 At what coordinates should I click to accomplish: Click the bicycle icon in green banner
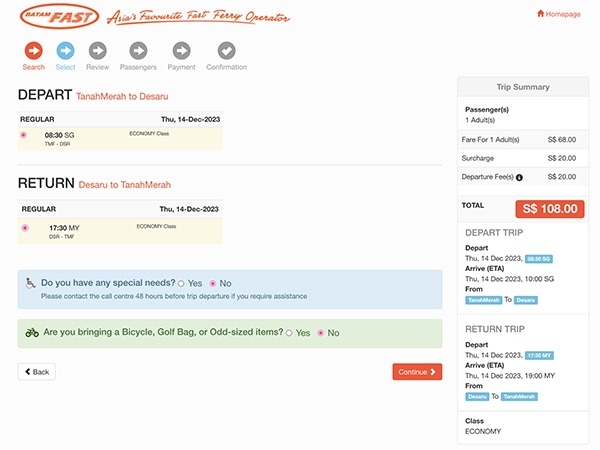pyautogui.click(x=32, y=332)
